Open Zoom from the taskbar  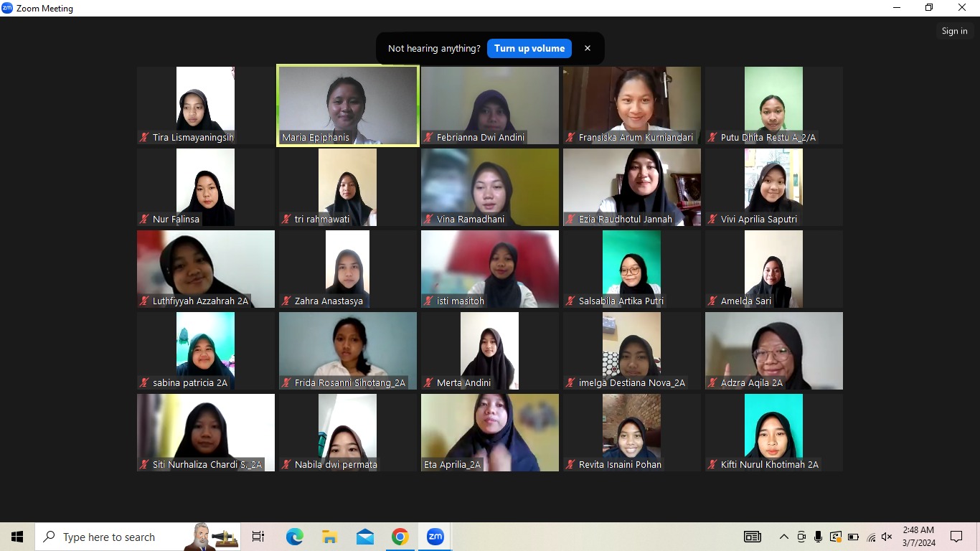click(435, 537)
